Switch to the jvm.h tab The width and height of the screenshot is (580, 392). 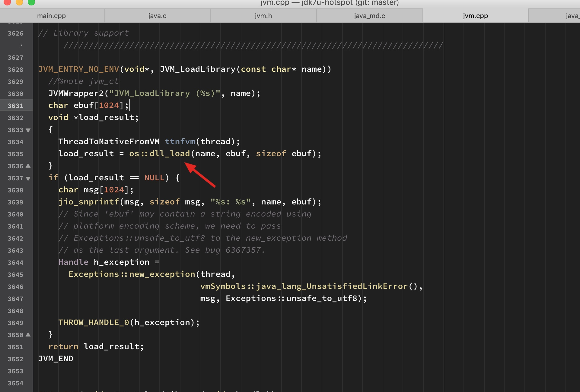(263, 16)
